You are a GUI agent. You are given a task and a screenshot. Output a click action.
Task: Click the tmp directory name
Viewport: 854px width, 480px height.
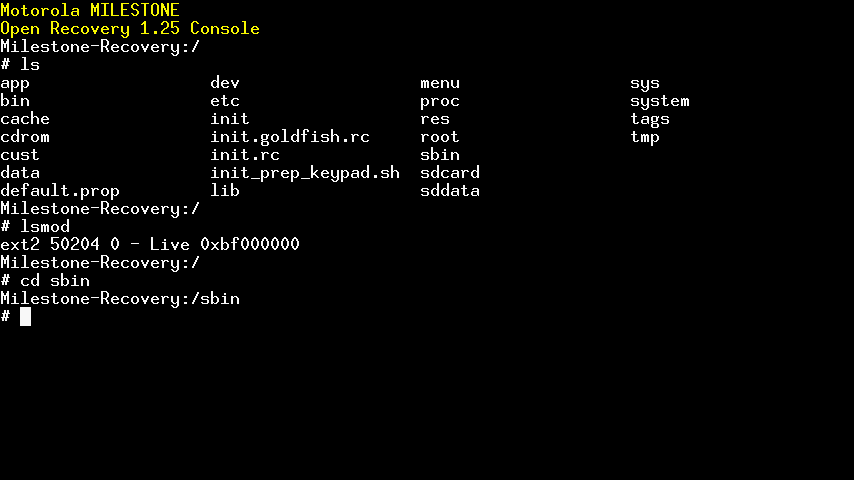pos(645,137)
